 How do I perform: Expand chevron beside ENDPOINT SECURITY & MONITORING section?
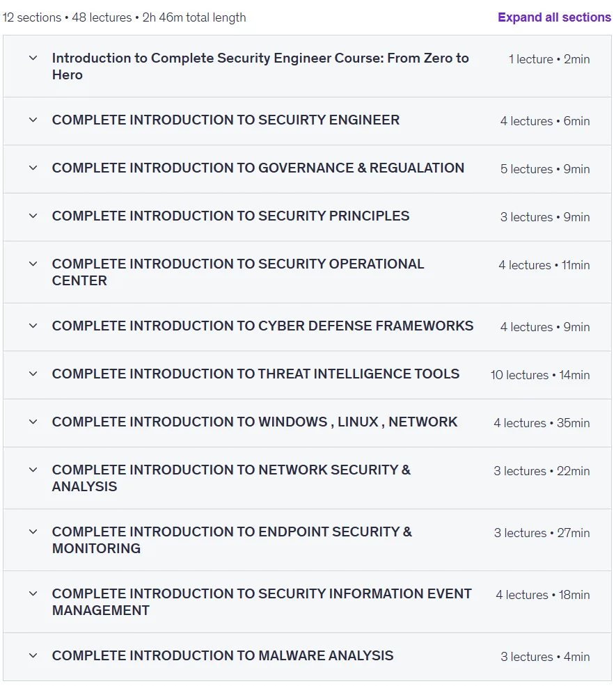click(x=33, y=532)
